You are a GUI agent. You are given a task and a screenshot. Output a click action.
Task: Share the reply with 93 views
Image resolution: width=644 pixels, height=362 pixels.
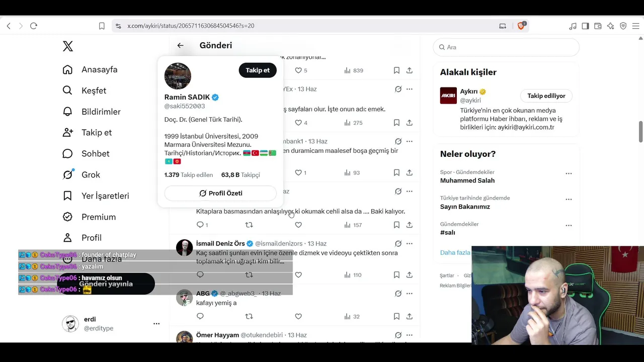(410, 172)
